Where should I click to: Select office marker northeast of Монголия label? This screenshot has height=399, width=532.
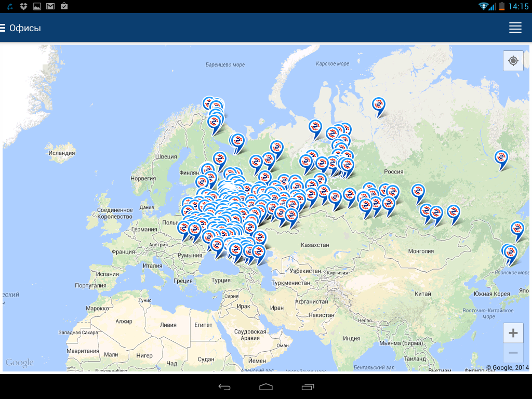[454, 212]
